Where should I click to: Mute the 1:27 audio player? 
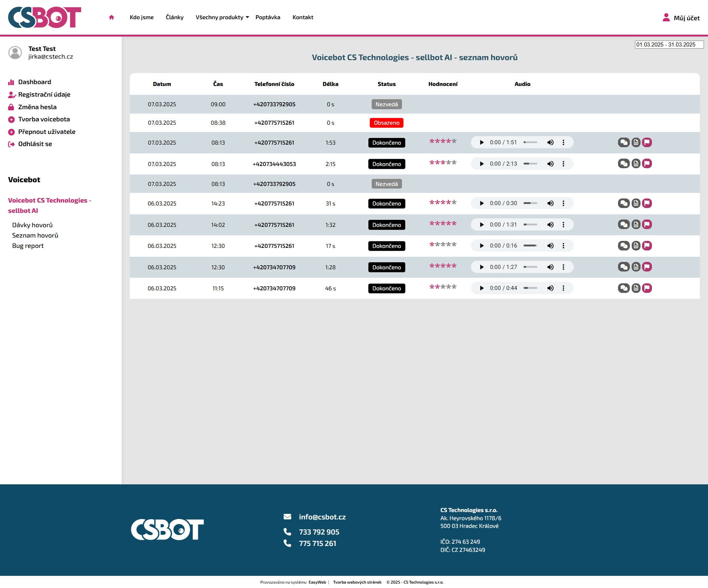point(550,267)
